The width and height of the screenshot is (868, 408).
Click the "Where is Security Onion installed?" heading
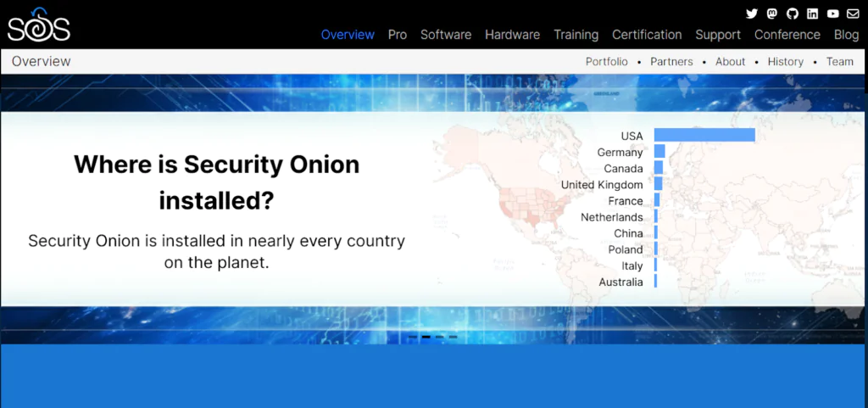click(x=216, y=182)
